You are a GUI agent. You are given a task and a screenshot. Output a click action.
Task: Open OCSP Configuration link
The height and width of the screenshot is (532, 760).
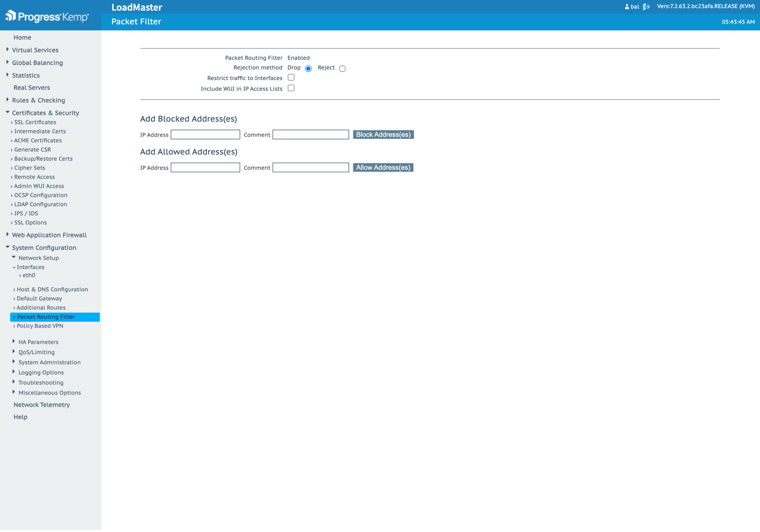41,195
